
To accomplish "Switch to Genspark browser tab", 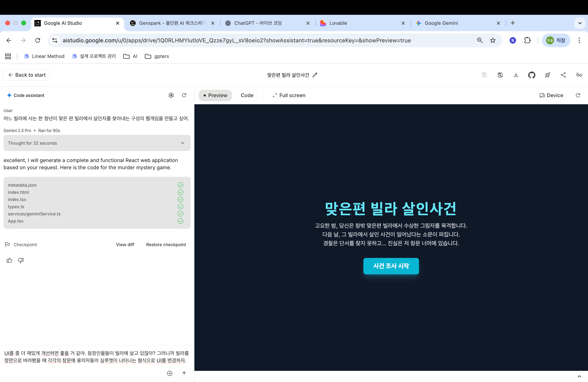I will [x=172, y=23].
